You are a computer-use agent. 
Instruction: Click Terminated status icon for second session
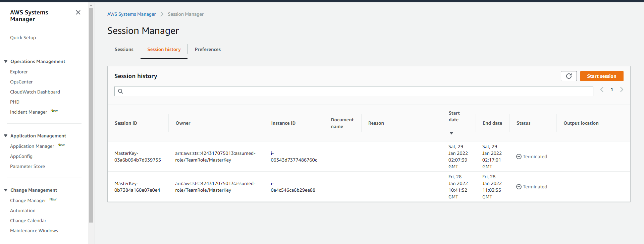[519, 187]
